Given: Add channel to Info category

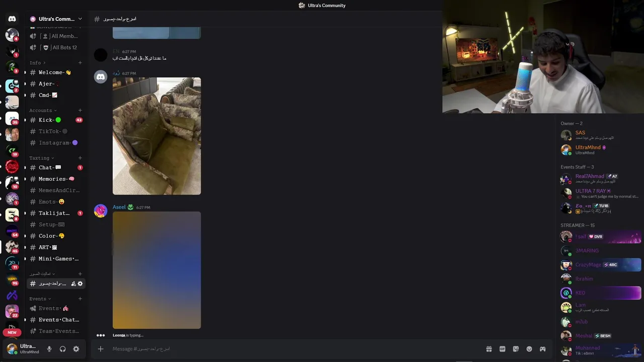Looking at the screenshot, I should tap(80, 63).
